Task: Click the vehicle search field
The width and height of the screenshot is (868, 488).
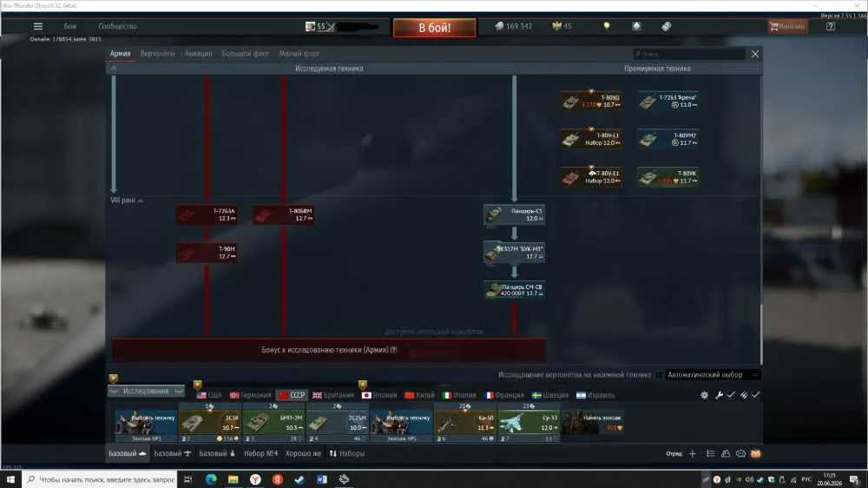Action: 688,54
